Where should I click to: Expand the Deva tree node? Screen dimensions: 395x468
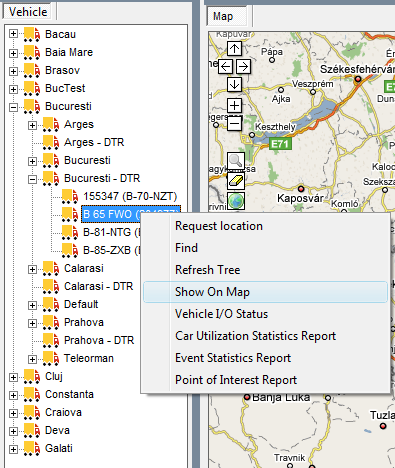tap(13, 431)
